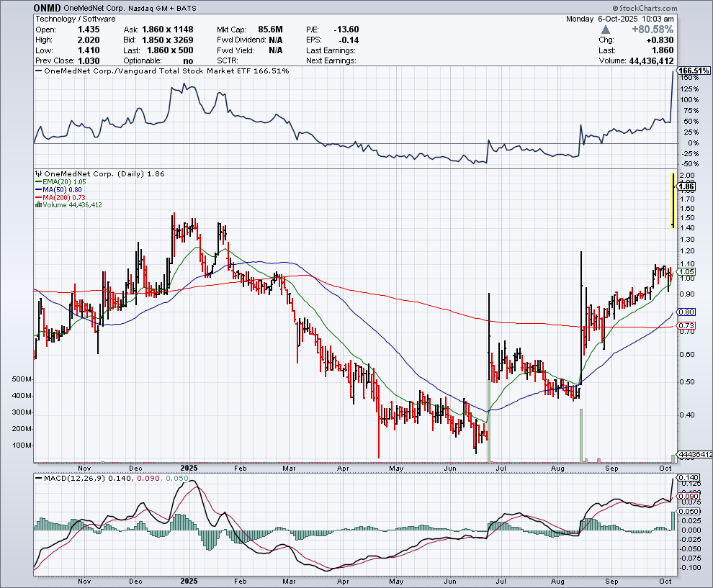The height and width of the screenshot is (588, 713).
Task: Click the red 0.73 MA axis tag
Action: [686, 325]
